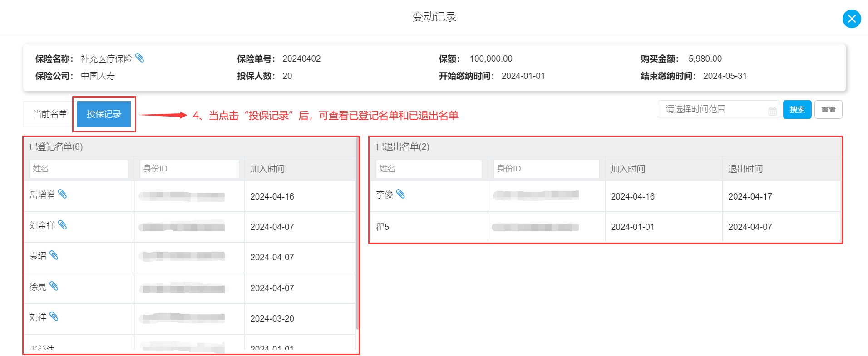Image resolution: width=868 pixels, height=356 pixels.
Task: Click 2024-04-07 join date for 袁绍
Action: 272,257
